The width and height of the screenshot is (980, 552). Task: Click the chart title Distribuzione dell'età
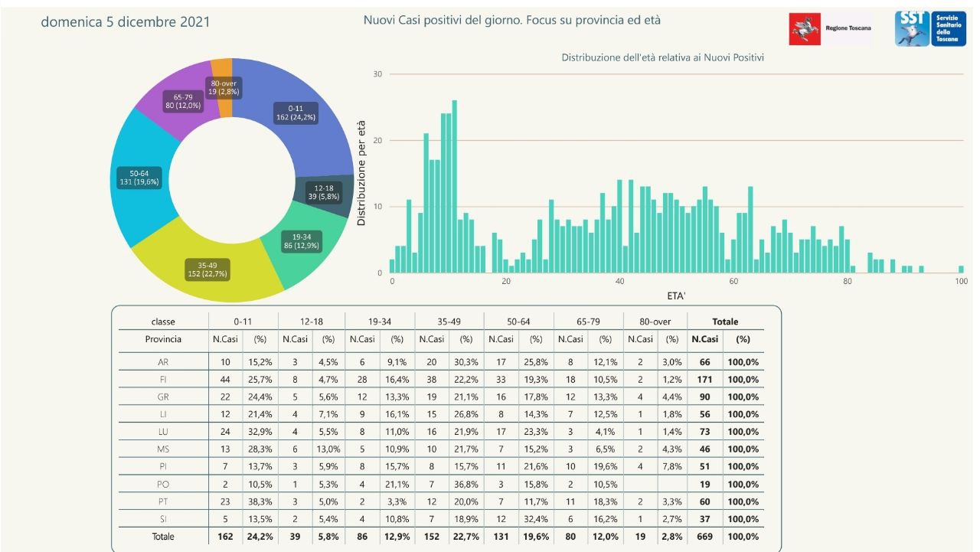pos(662,57)
